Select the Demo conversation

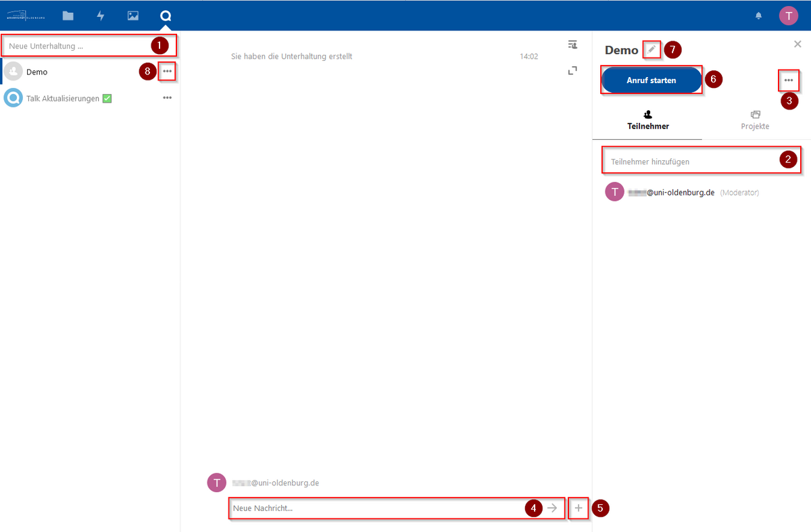90,72
